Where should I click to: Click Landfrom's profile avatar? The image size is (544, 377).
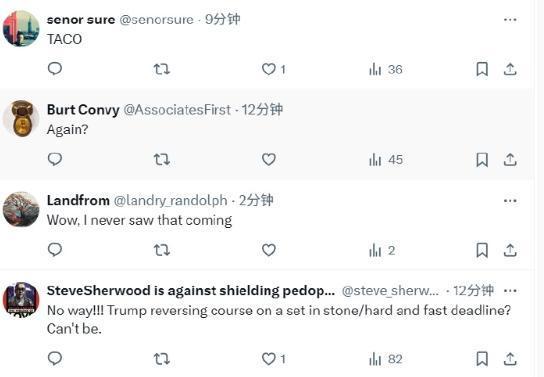21,209
